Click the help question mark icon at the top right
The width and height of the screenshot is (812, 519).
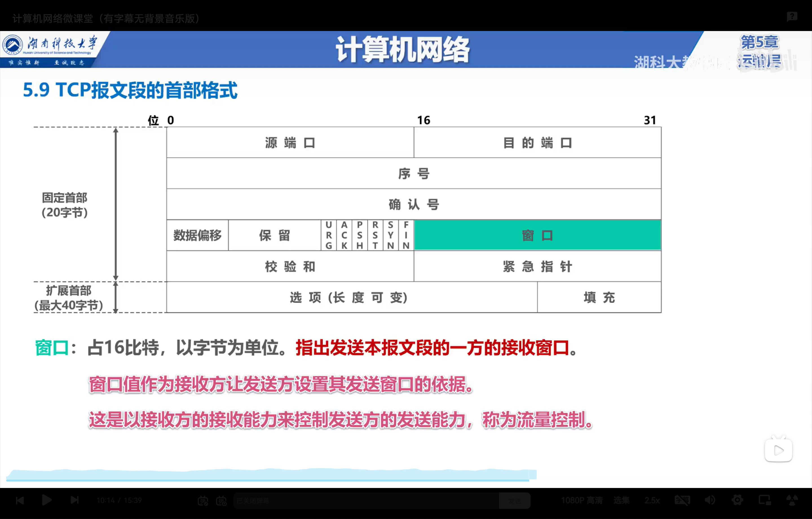[x=792, y=16]
